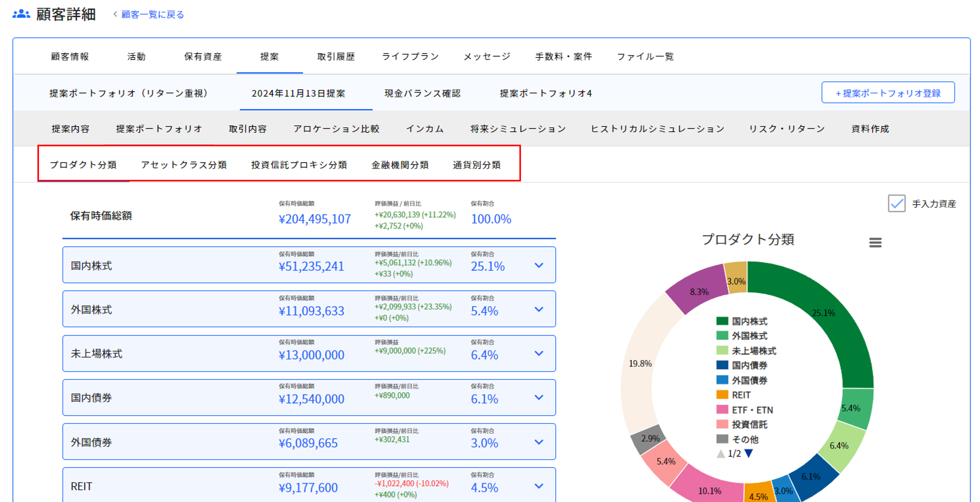Click the legend next-page down triangle

(748, 453)
